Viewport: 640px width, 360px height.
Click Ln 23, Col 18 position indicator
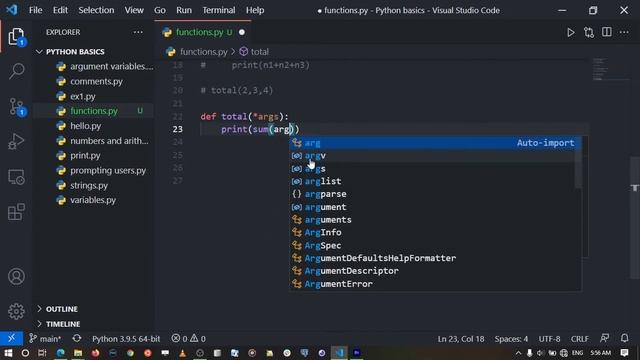click(461, 339)
